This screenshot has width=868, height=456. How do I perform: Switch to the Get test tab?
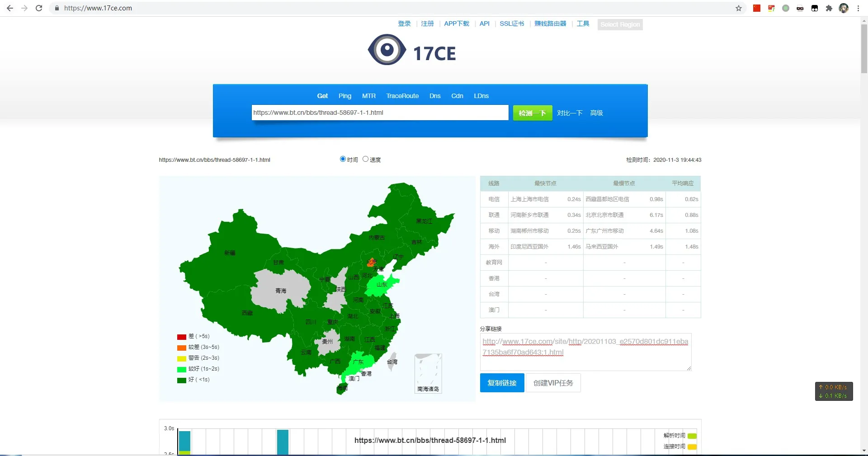322,96
